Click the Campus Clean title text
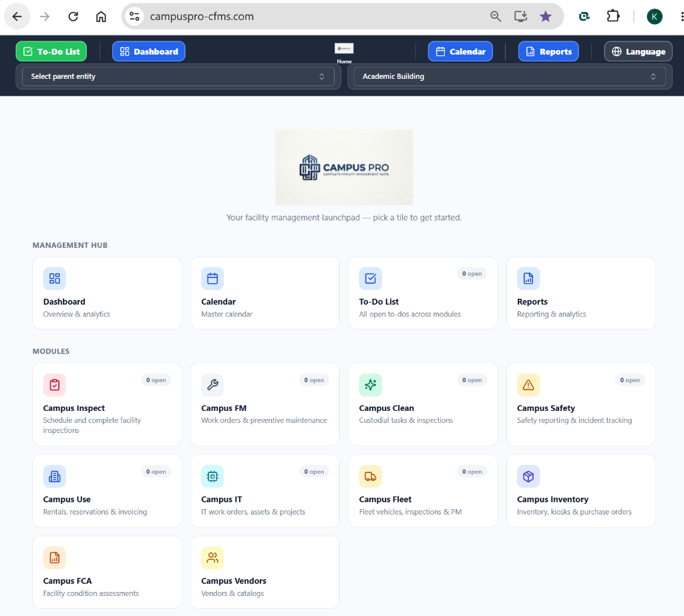The height and width of the screenshot is (616, 684). click(x=387, y=408)
